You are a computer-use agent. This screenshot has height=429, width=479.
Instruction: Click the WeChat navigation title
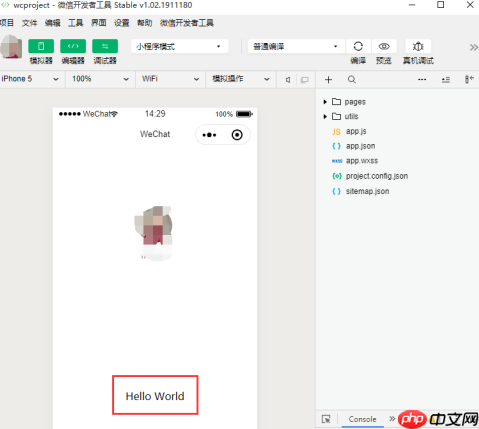click(x=155, y=134)
